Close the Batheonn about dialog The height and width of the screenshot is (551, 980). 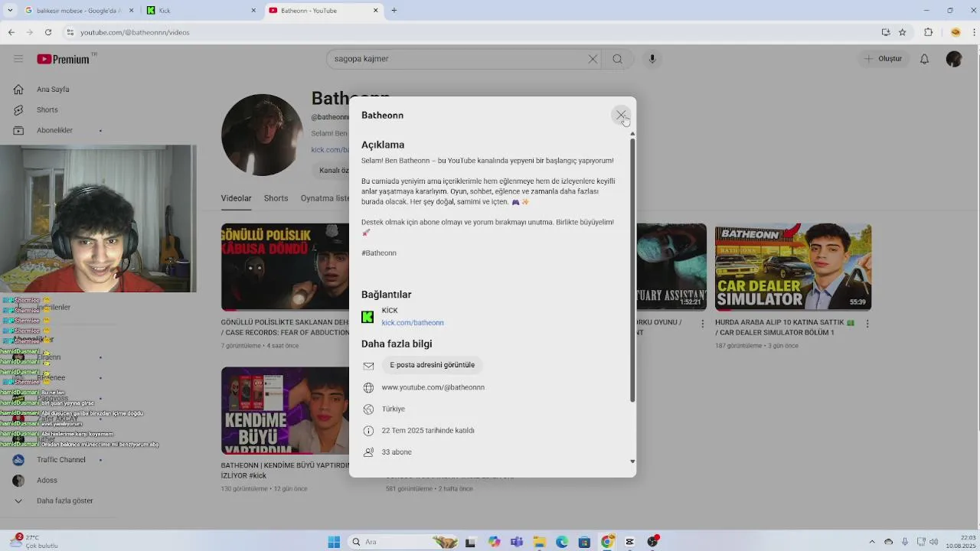[x=621, y=116]
